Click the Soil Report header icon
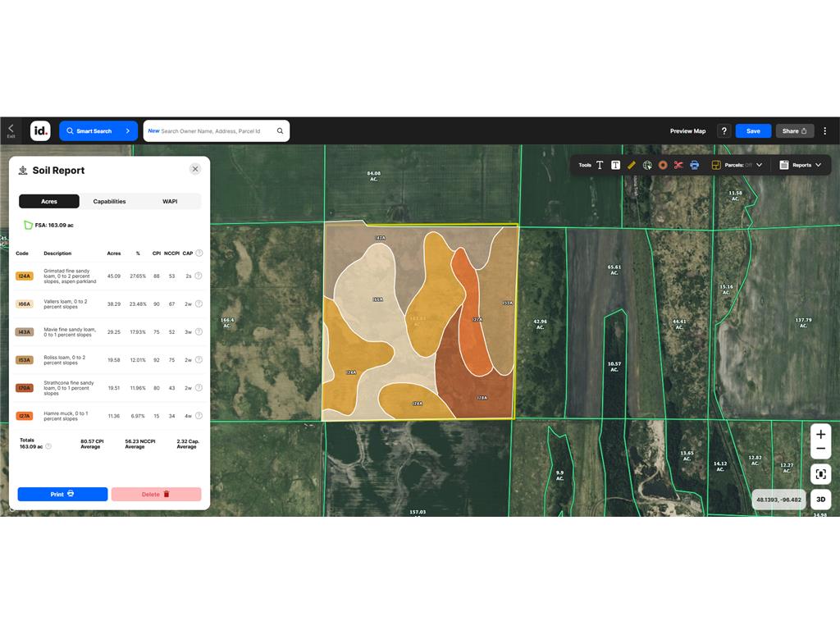Viewport: 840px width, 630px height. 23,171
